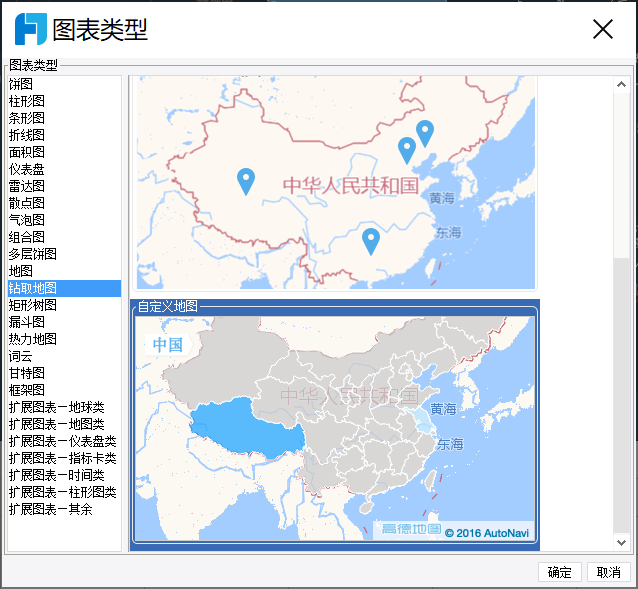
Task: Choose 仪表盘 in the list
Action: (x=64, y=169)
